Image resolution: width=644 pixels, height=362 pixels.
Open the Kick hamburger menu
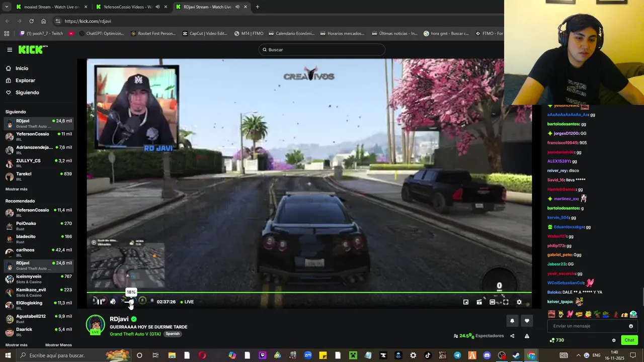click(10, 50)
